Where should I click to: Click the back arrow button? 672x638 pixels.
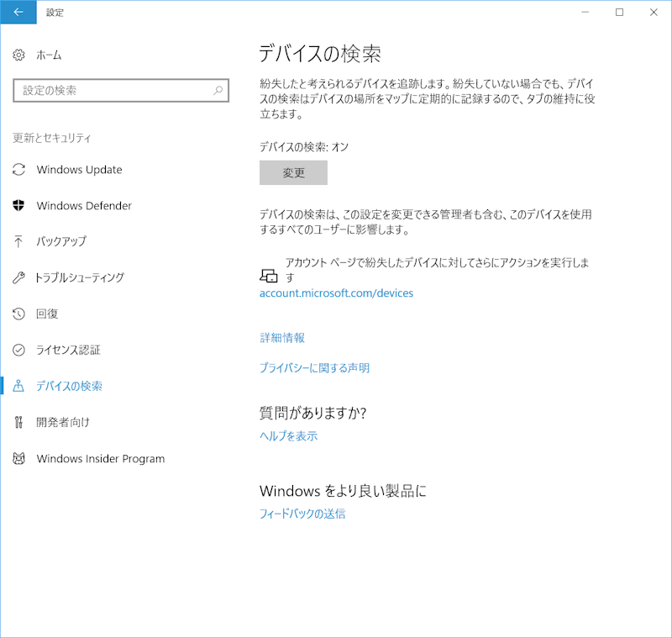point(18,13)
